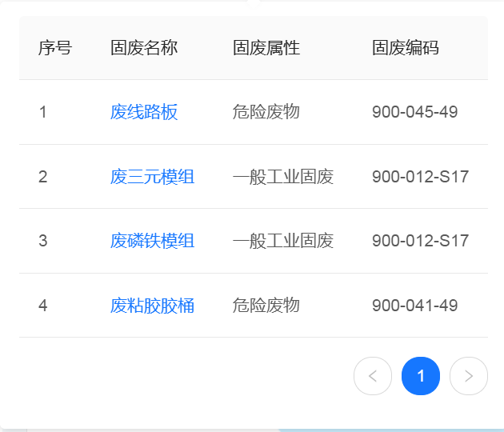Click sequence number 3 in table
The width and height of the screenshot is (504, 432).
coord(43,241)
